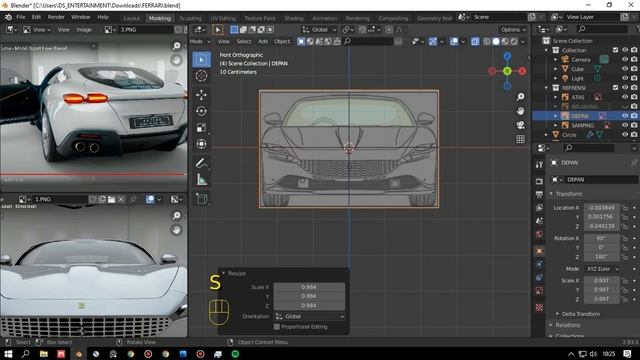Click the blue Z axis on navigation gizmo
This screenshot has height=360, width=640.
click(x=507, y=56)
